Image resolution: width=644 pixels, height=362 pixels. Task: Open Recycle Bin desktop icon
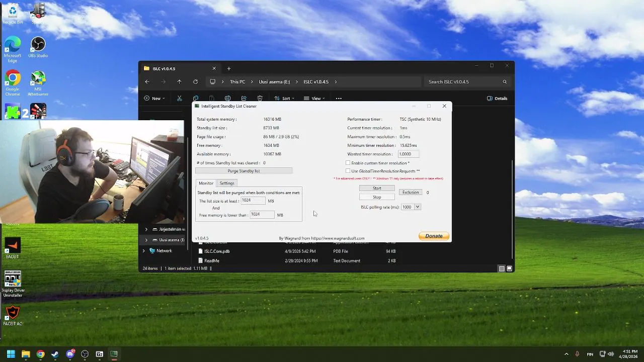coord(13,14)
